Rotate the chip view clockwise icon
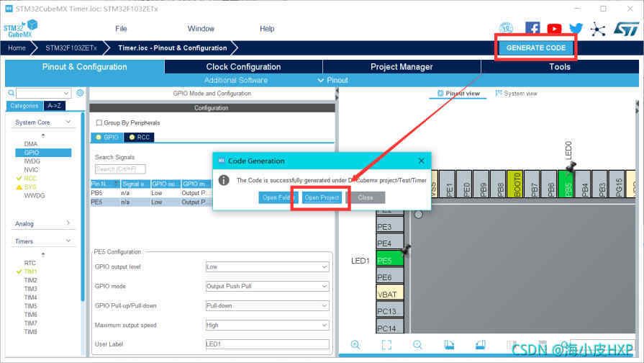 point(449,344)
